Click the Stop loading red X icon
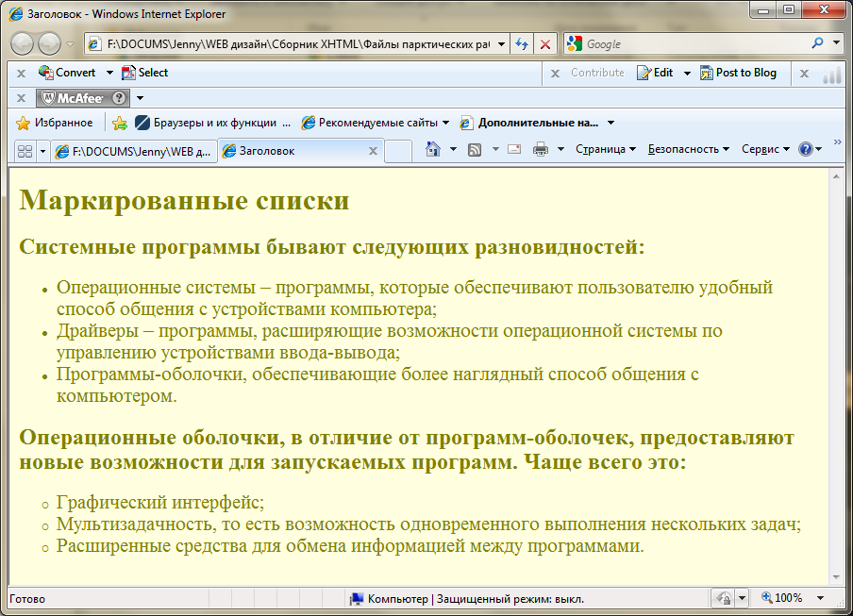The height and width of the screenshot is (616, 853). [545, 44]
